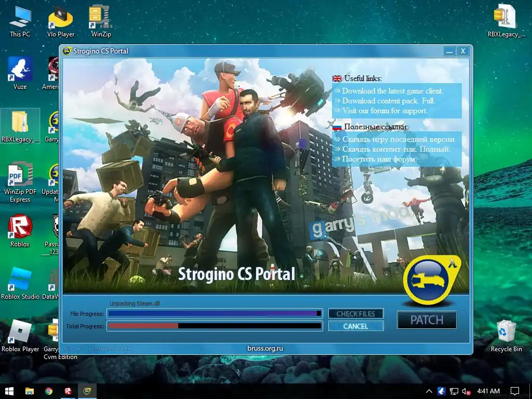Follow 'Посетить наш форум' link
532x399 pixels.
click(x=379, y=159)
